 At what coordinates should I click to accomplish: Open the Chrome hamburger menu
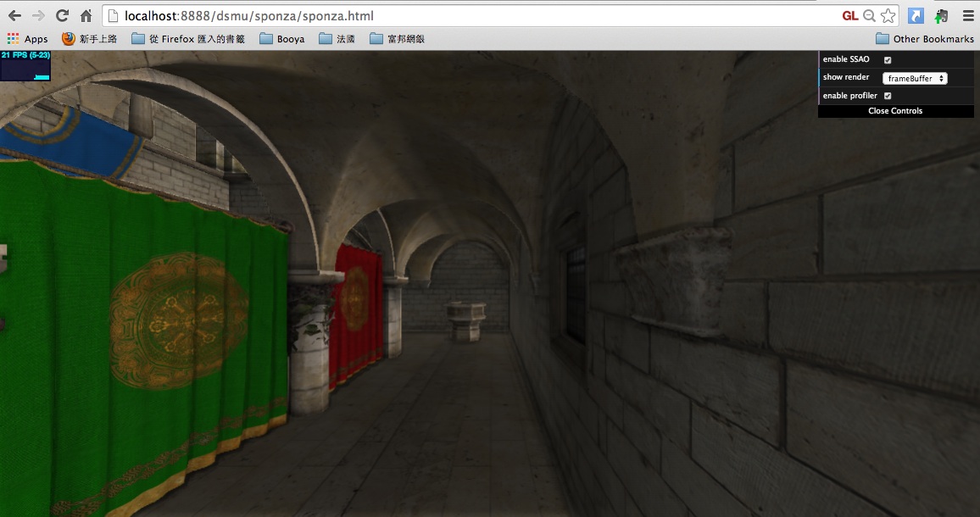[968, 16]
